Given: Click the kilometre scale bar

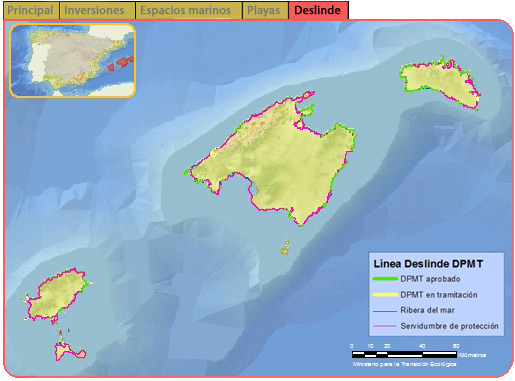Looking at the screenshot, I should pyautogui.click(x=404, y=354).
